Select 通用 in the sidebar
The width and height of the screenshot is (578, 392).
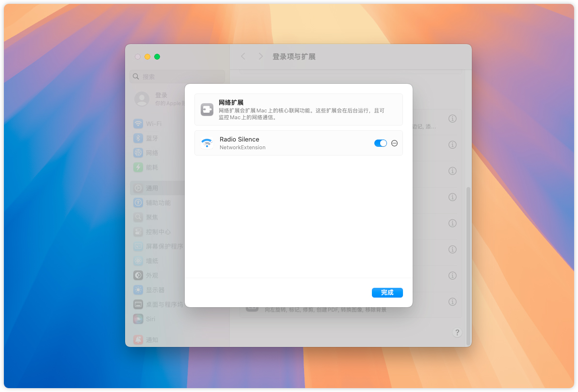click(159, 188)
